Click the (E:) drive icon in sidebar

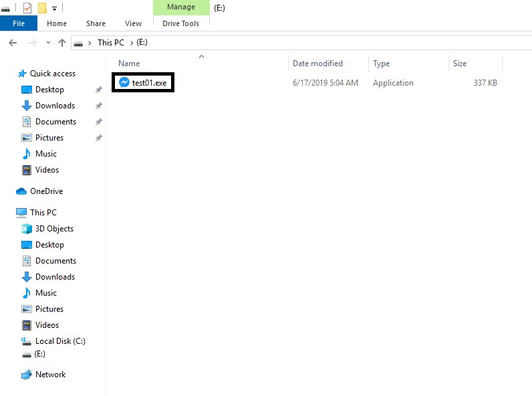tap(27, 355)
